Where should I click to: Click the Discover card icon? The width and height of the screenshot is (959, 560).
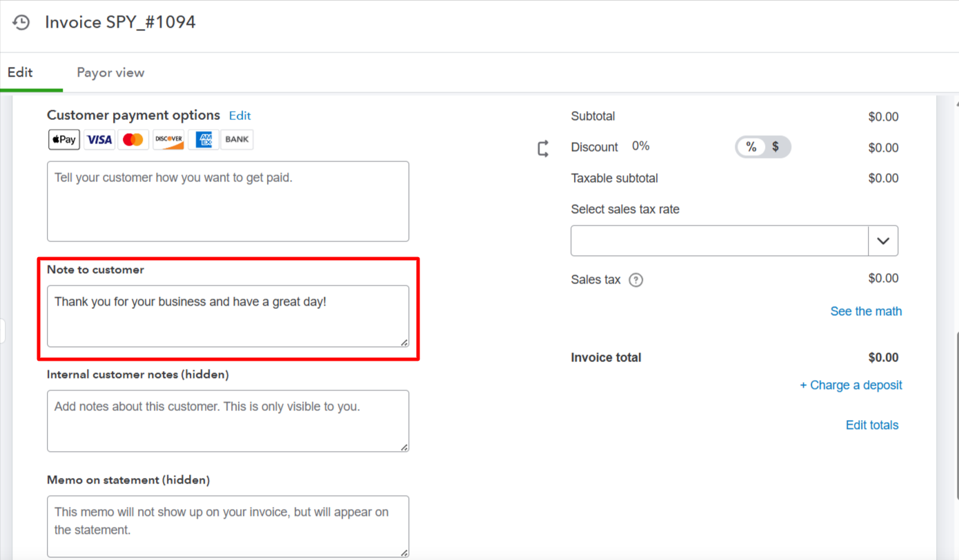coord(168,140)
